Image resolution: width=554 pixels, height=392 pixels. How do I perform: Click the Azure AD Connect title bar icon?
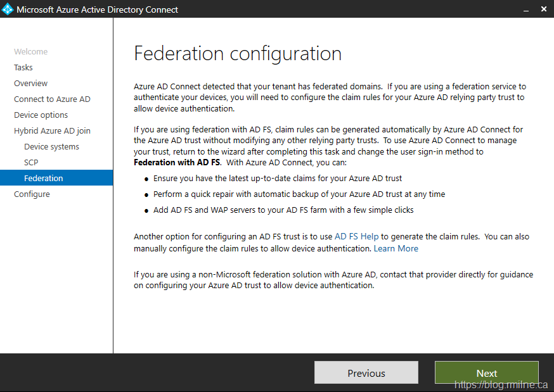[8, 9]
